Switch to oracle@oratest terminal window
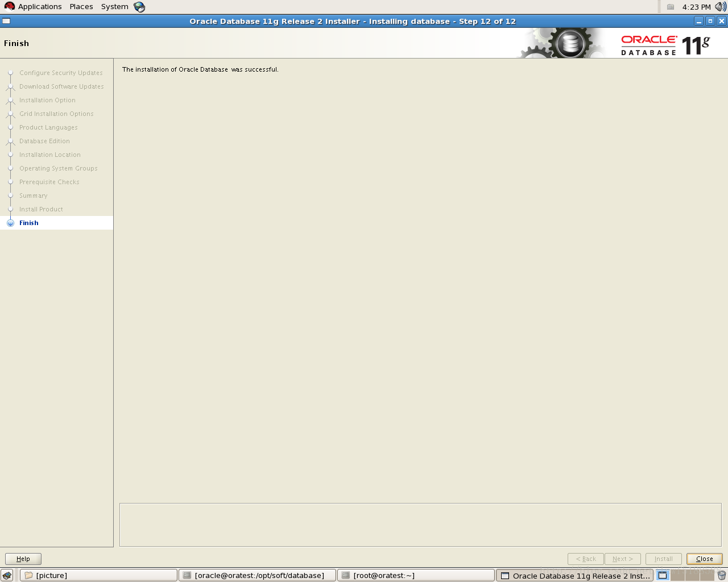The width and height of the screenshot is (728, 582). pos(257,575)
